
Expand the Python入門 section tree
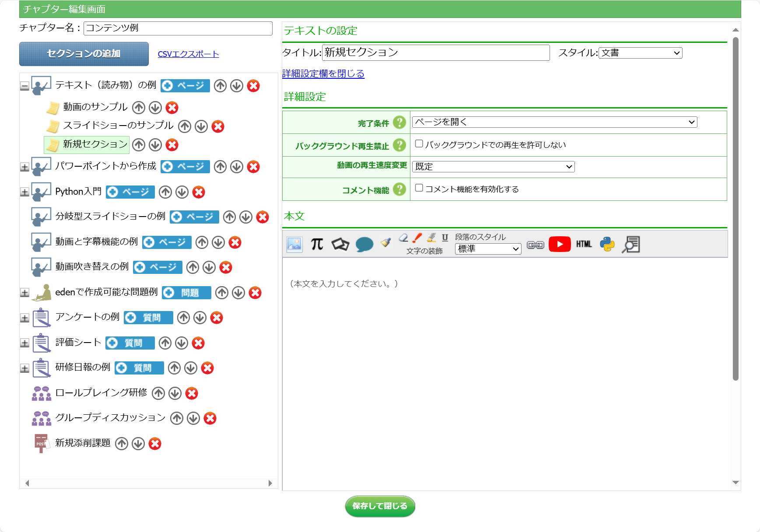(x=25, y=192)
